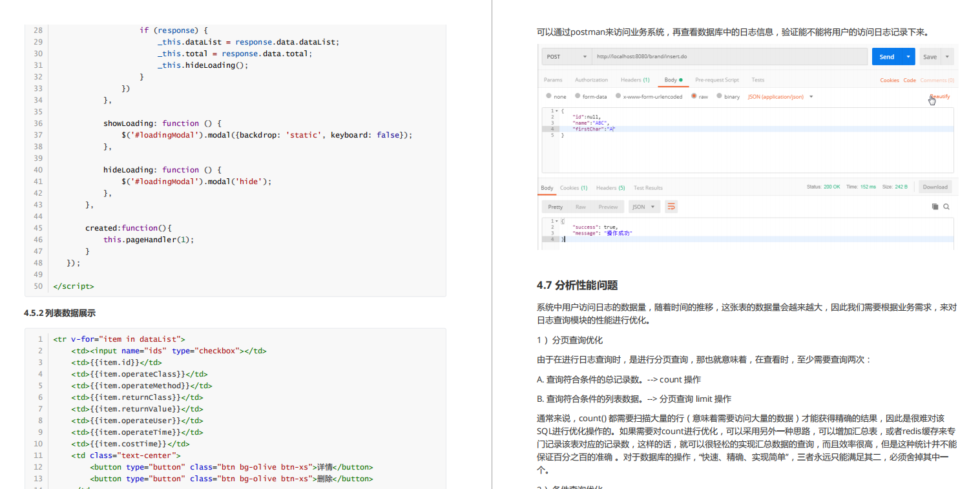Click the request URL input field
980x489 pixels.
click(x=729, y=57)
